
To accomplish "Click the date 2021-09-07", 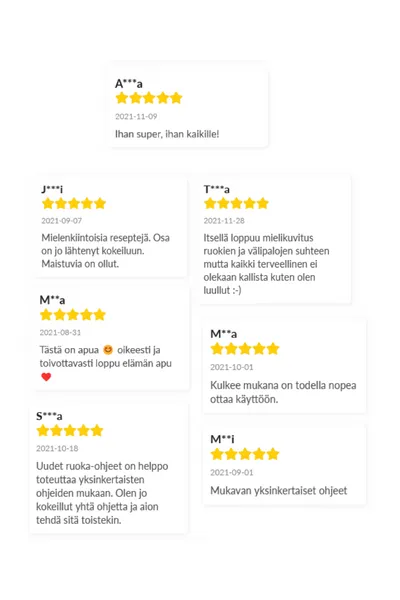I will point(61,221).
